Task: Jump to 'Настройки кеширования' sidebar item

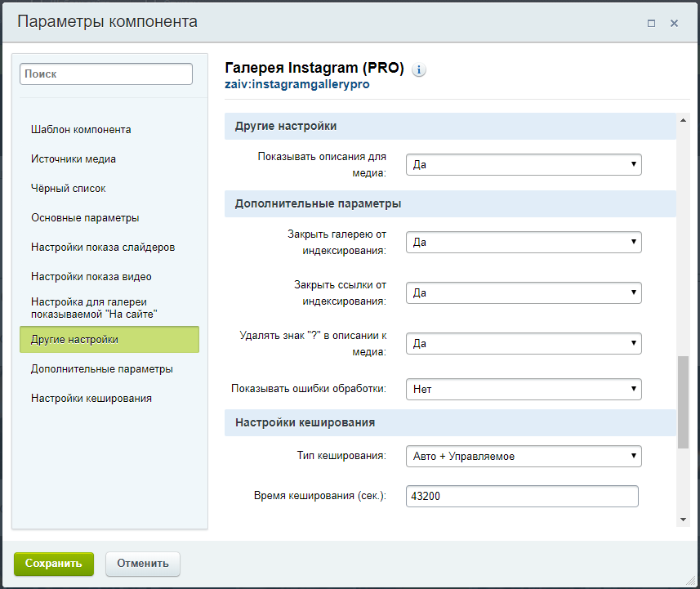Action: [x=91, y=399]
